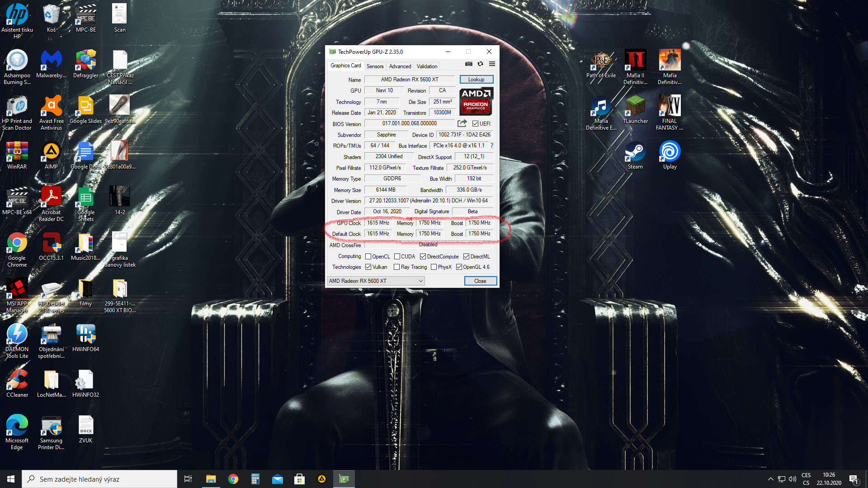Toggle the UEFI checkbox
868x488 pixels.
[x=475, y=124]
